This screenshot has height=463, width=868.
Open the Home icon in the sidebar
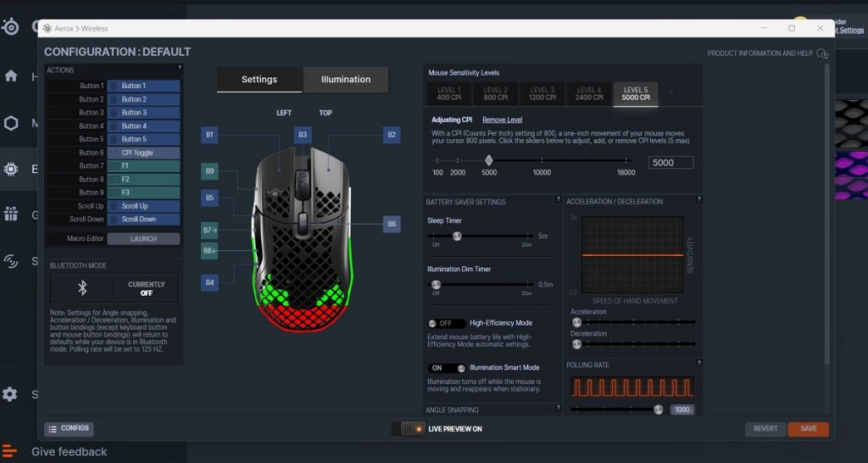pyautogui.click(x=11, y=76)
